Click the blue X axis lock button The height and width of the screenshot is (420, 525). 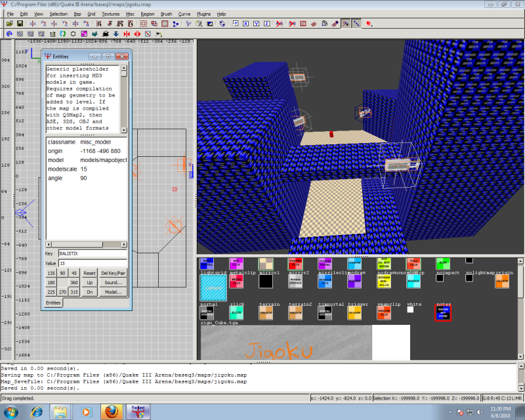[x=245, y=24]
